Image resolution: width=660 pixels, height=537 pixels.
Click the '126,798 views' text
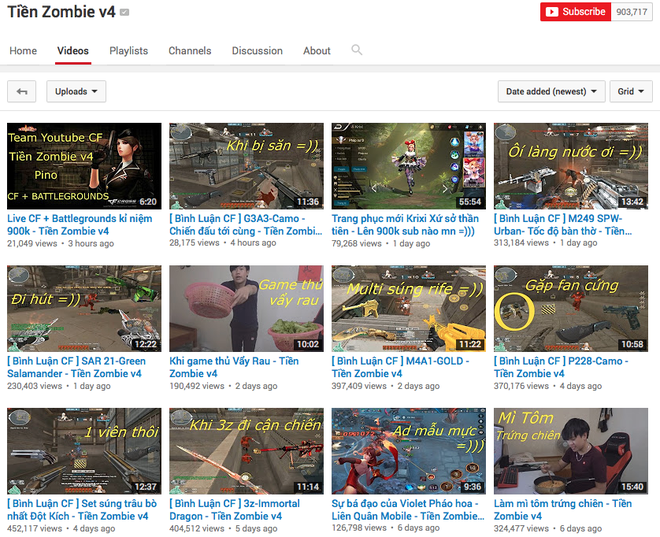pos(359,528)
